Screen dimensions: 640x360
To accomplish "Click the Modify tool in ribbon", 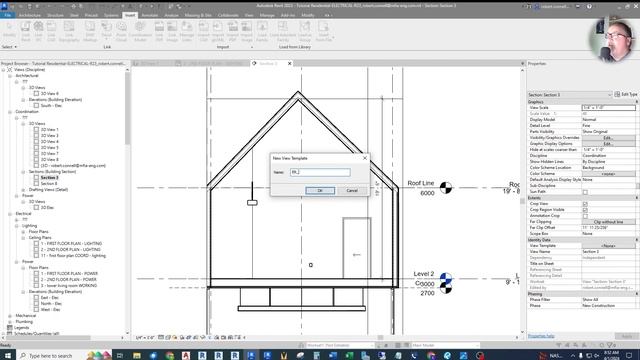I will pos(9,31).
